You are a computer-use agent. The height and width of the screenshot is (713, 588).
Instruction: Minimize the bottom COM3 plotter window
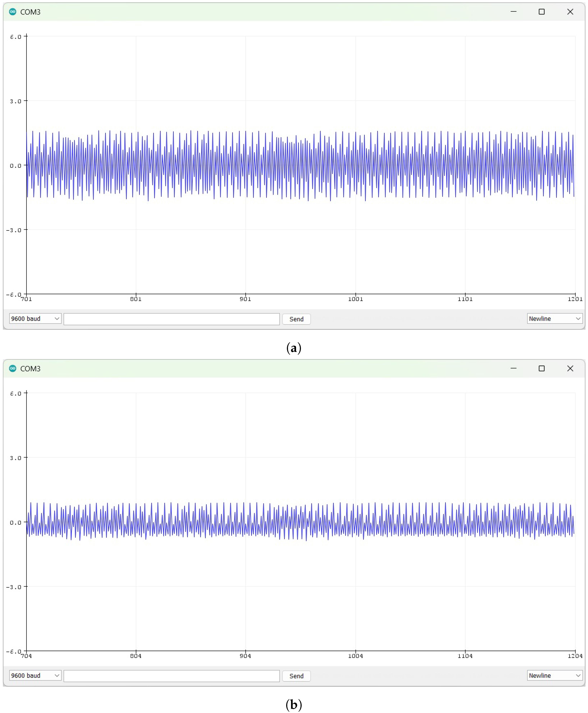click(513, 368)
